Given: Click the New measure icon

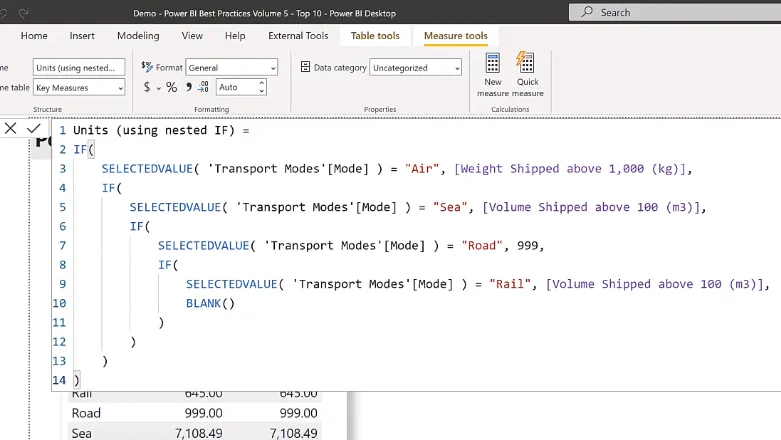Looking at the screenshot, I should pyautogui.click(x=493, y=74).
